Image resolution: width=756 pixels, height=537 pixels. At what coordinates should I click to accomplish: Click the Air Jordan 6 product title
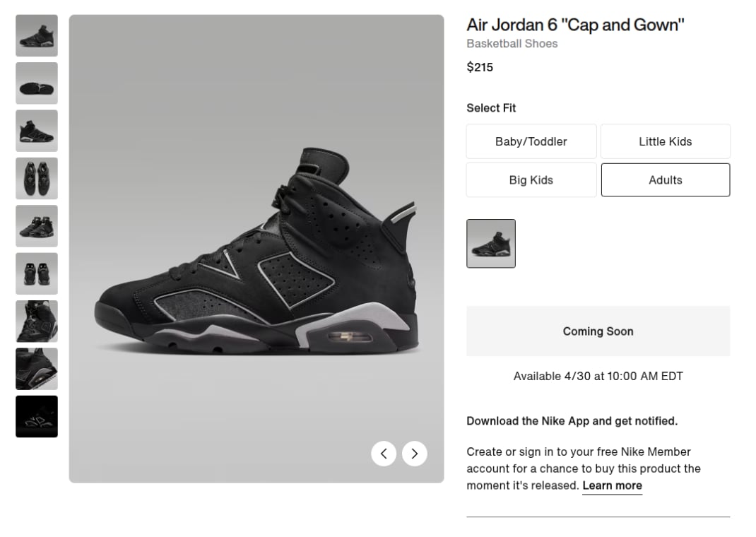[x=575, y=24]
